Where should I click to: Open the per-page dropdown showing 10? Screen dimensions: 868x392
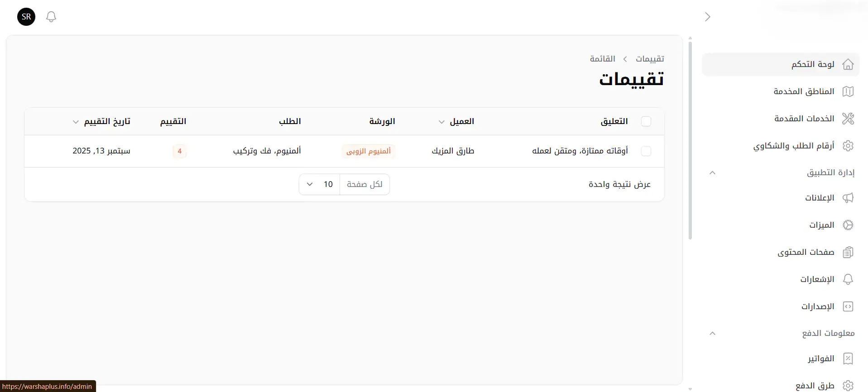(319, 184)
